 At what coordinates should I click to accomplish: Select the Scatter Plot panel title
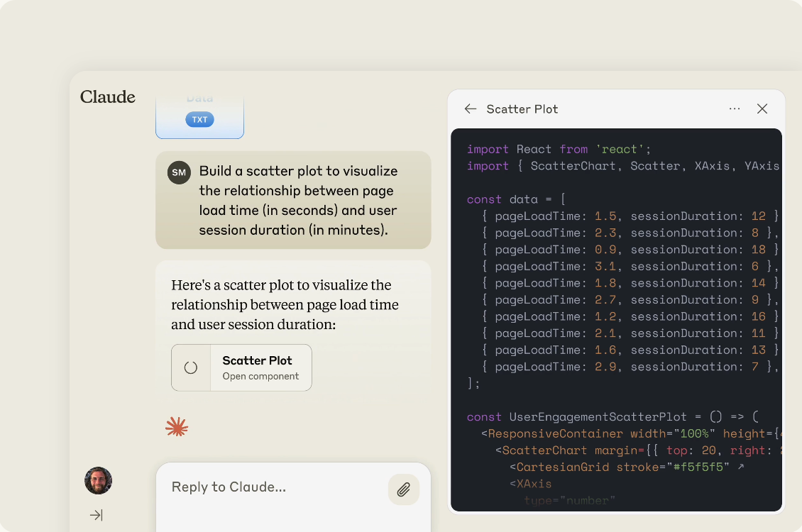pyautogui.click(x=522, y=109)
